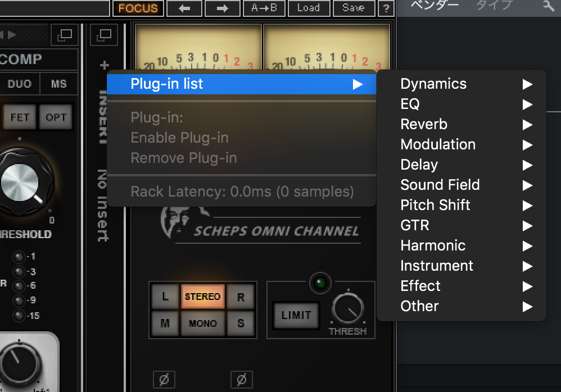Click the limiter THRESH knob

click(348, 308)
